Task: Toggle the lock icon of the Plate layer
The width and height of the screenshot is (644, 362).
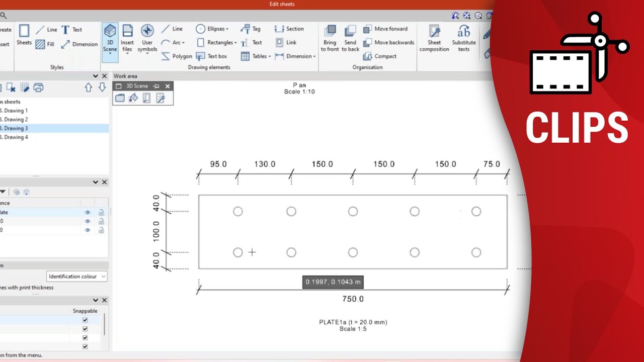Action: pyautogui.click(x=101, y=213)
